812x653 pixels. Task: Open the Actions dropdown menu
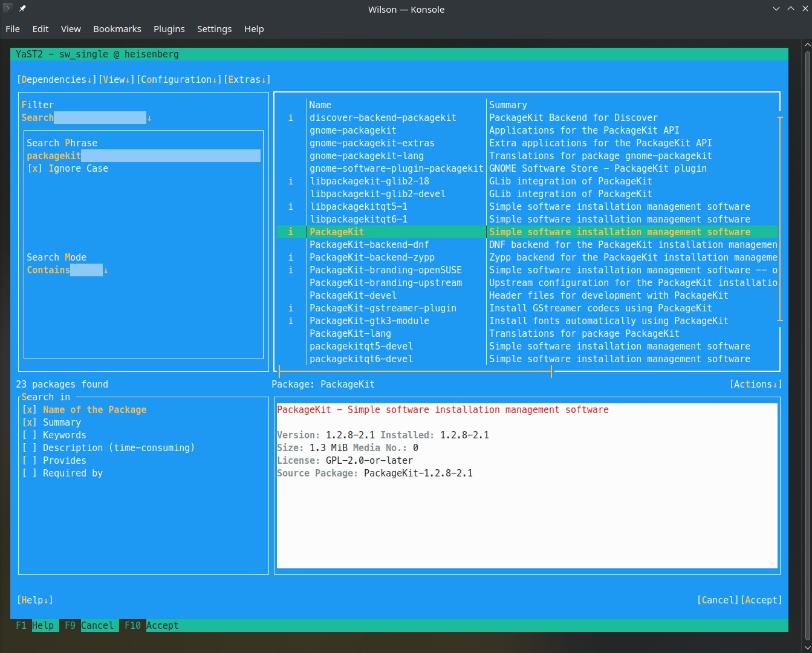click(756, 385)
